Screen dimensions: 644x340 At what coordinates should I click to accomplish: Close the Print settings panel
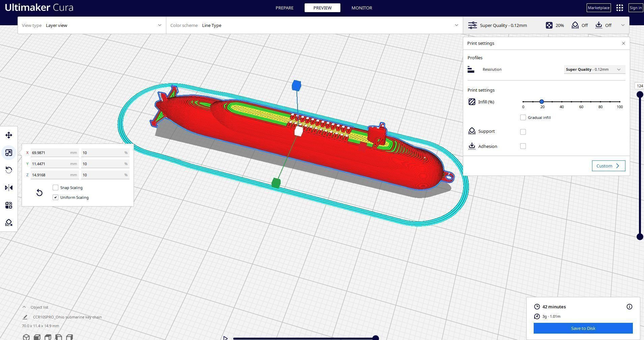(623, 43)
